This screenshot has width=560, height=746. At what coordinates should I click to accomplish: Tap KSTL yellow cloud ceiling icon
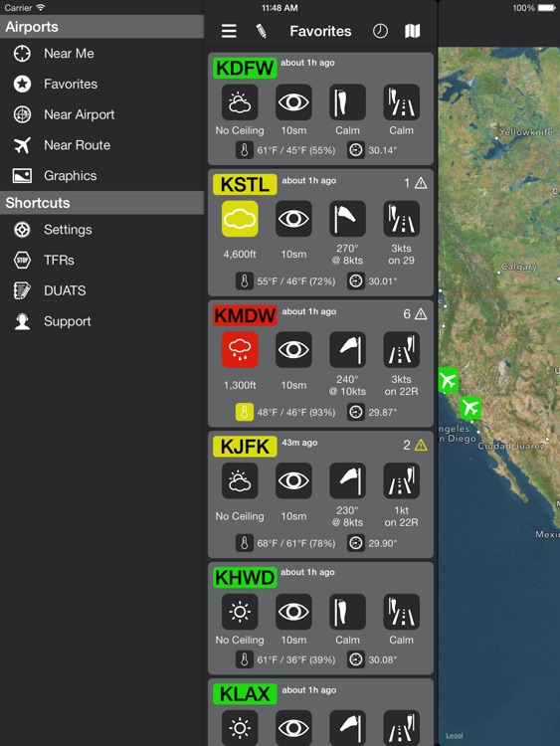(240, 219)
